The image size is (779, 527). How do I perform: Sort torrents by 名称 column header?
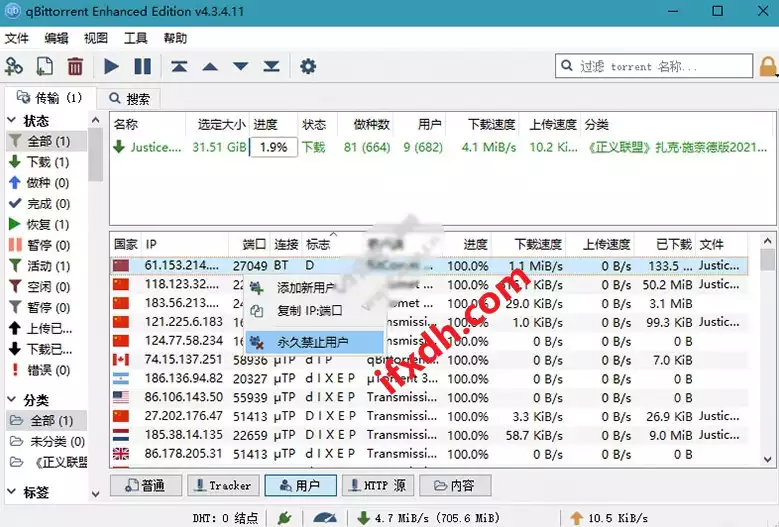tap(148, 124)
